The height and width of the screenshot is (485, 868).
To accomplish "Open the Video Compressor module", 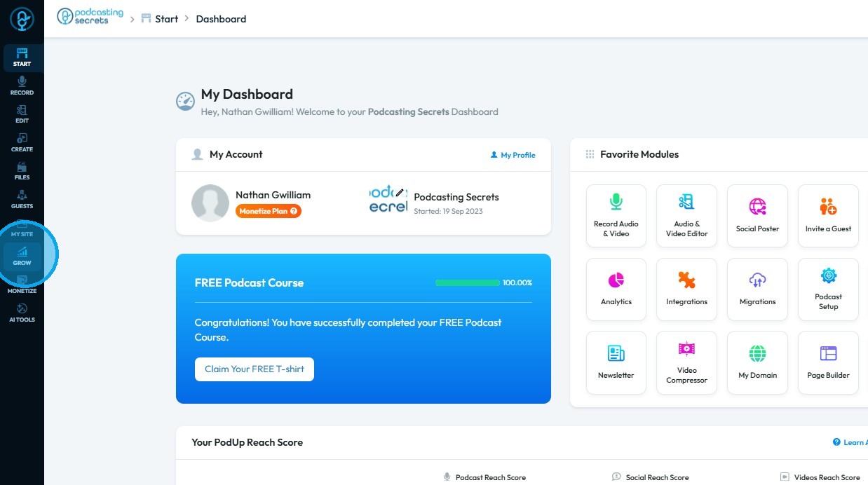I will 686,362.
